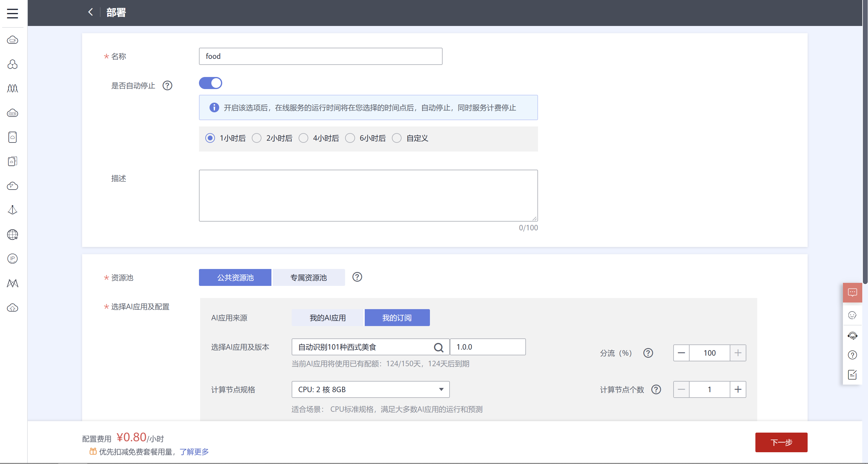Open the 了解更多 link
This screenshot has height=464, width=868.
click(x=194, y=452)
